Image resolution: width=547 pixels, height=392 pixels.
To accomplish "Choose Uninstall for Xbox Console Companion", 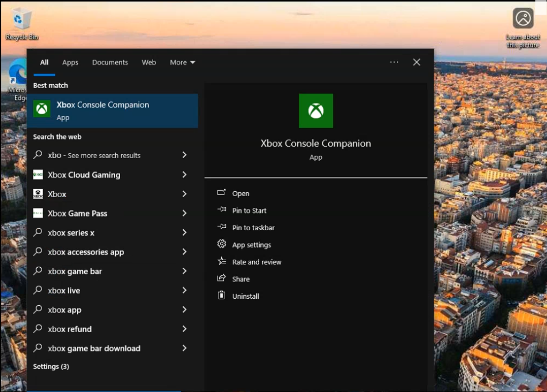I will click(246, 296).
